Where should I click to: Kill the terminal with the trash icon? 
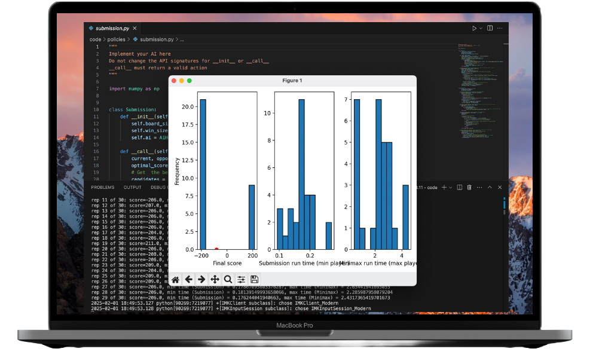point(469,188)
